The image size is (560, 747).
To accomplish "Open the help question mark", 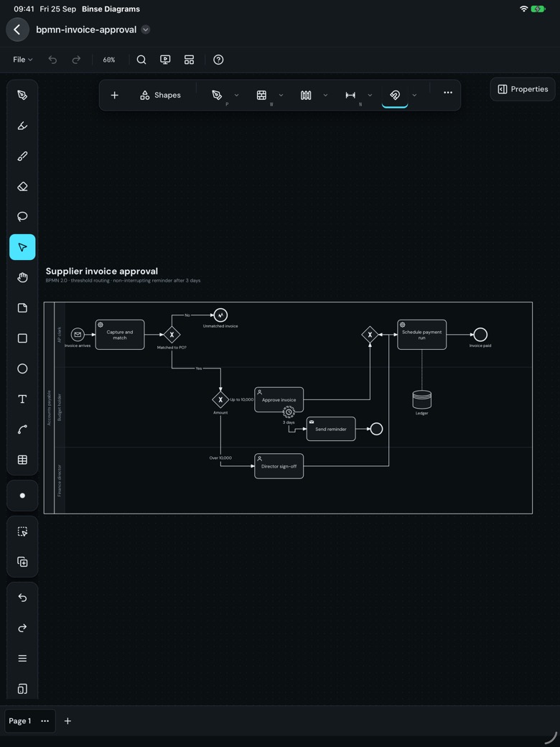I will (218, 60).
